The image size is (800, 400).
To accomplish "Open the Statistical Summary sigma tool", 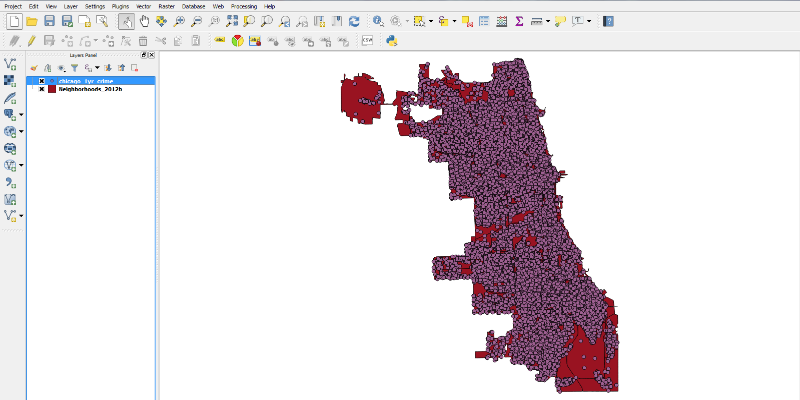I will tap(519, 21).
